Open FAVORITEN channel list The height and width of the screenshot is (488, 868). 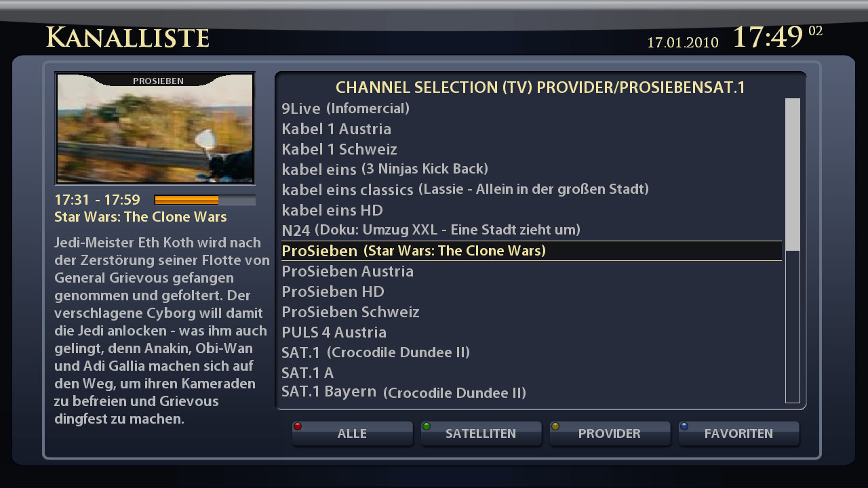[738, 434]
